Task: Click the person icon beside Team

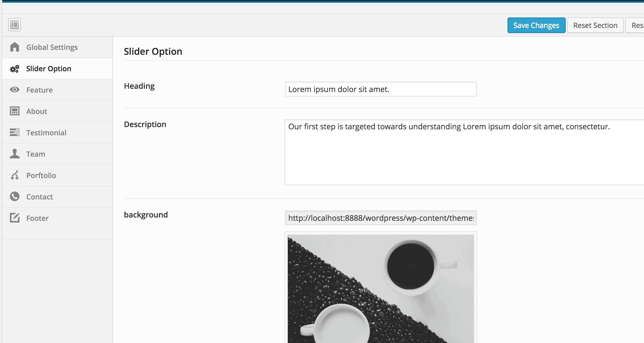Action: coord(15,154)
